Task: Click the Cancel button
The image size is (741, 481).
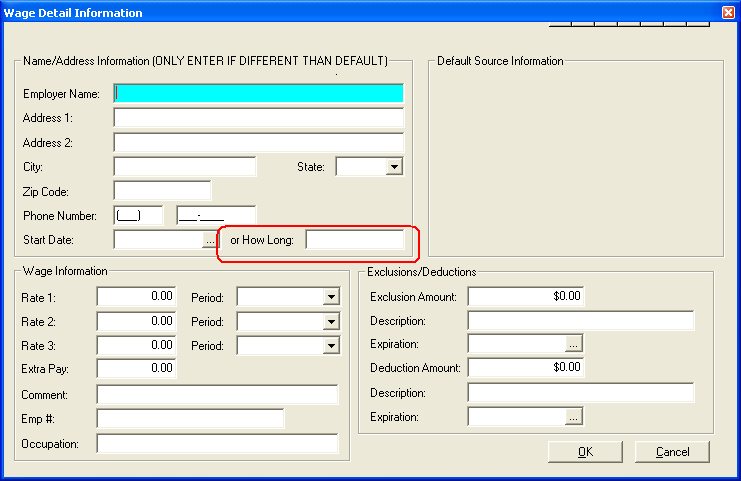Action: click(x=672, y=452)
